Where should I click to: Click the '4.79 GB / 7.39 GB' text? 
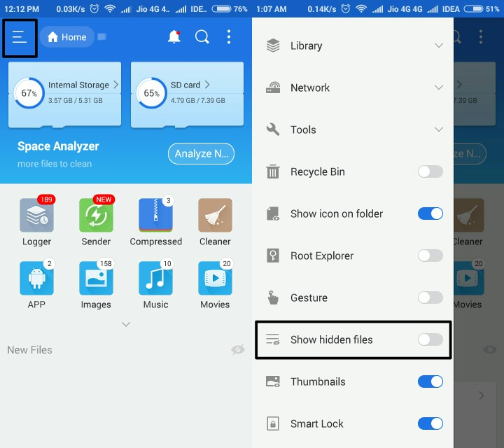198,100
